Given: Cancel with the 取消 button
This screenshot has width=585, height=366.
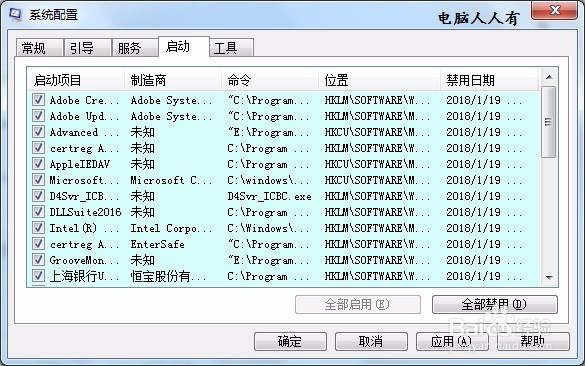Looking at the screenshot, I should pyautogui.click(x=371, y=341).
